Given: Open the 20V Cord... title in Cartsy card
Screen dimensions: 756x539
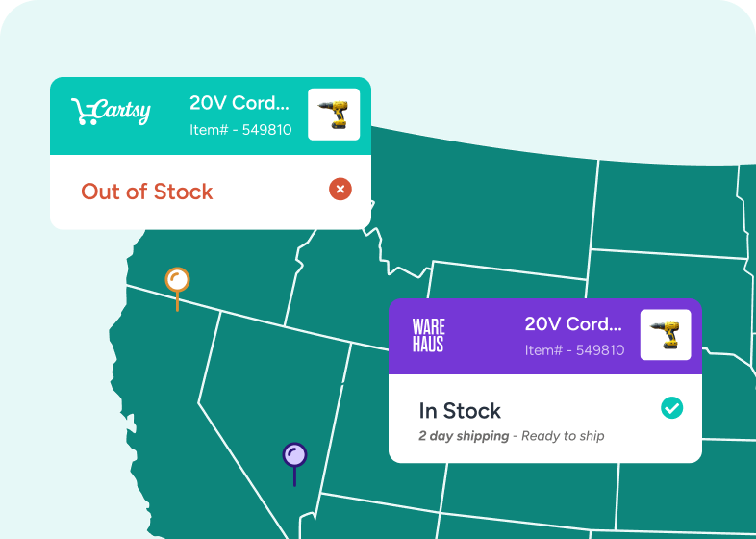Looking at the screenshot, I should [239, 103].
